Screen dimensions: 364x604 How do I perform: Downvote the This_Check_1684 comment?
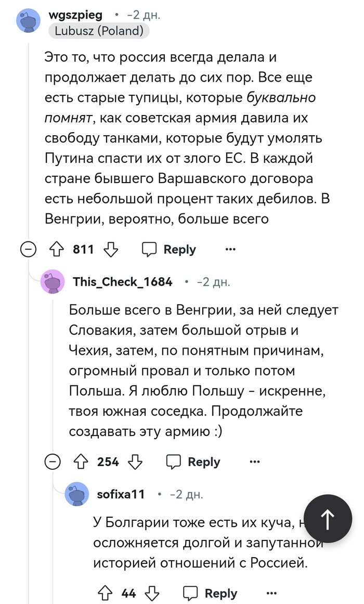click(136, 462)
